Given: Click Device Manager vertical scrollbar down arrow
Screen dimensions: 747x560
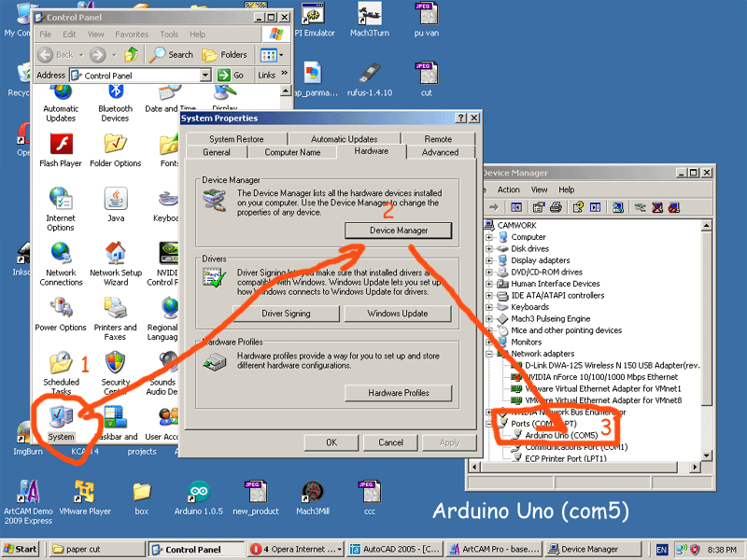Looking at the screenshot, I should (707, 455).
